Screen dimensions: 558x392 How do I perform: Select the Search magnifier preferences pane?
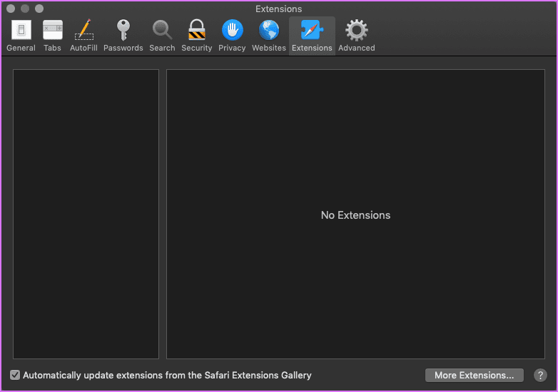[x=162, y=36]
